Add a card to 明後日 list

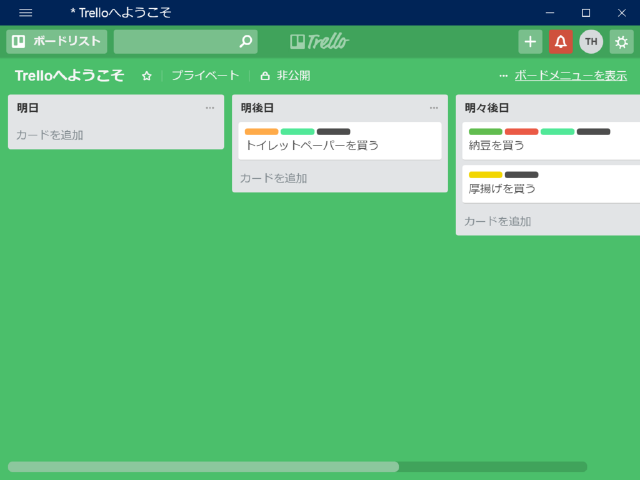(273, 178)
